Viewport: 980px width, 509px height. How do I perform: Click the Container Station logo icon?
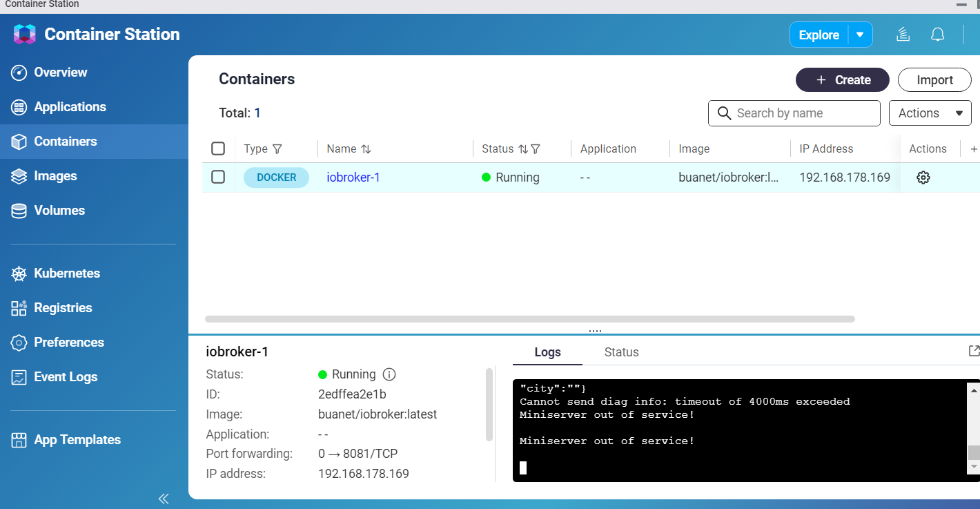click(x=24, y=35)
